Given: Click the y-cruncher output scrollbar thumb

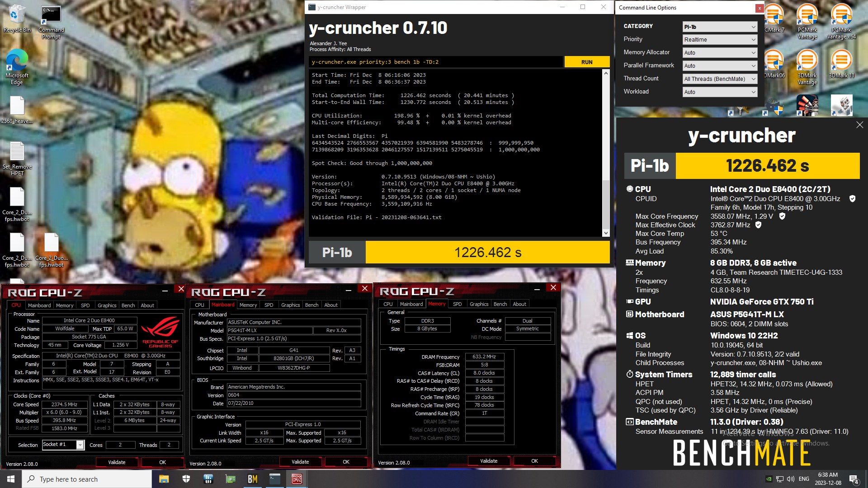Looking at the screenshot, I should coord(606,205).
